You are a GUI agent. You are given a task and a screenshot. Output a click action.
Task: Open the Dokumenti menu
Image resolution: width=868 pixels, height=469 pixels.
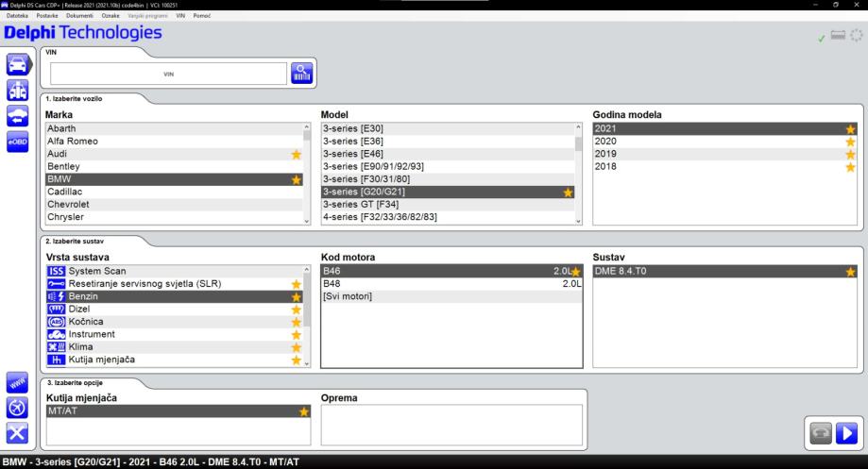pyautogui.click(x=79, y=15)
